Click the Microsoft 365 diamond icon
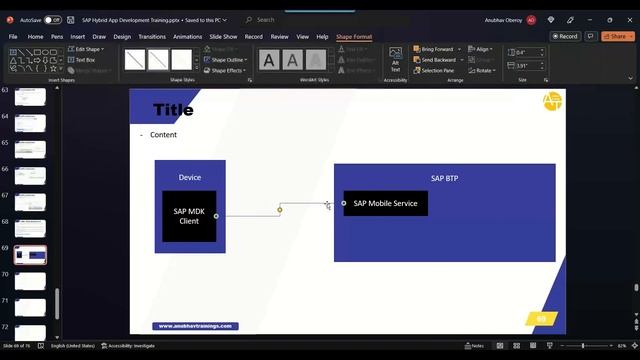640x360 pixels. coord(551,20)
